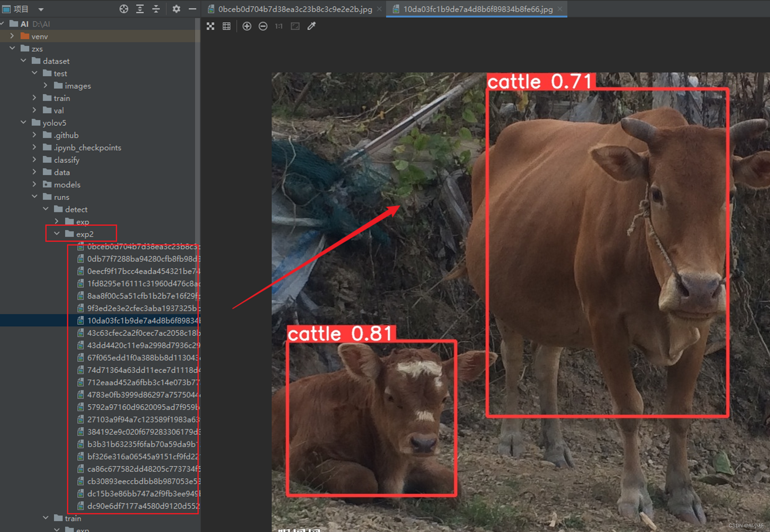Scroll the file list in exp2
This screenshot has height=532, width=770.
[199, 380]
